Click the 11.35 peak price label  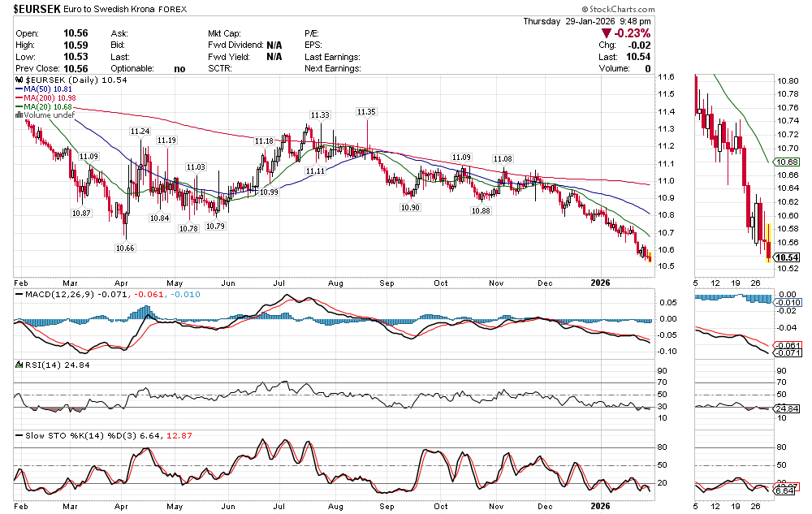coord(366,111)
